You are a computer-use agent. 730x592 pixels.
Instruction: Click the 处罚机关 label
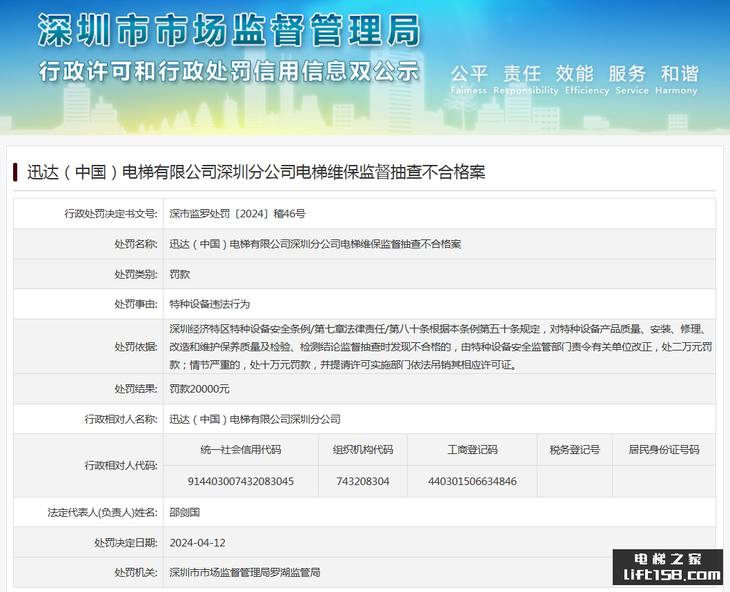coord(136,572)
